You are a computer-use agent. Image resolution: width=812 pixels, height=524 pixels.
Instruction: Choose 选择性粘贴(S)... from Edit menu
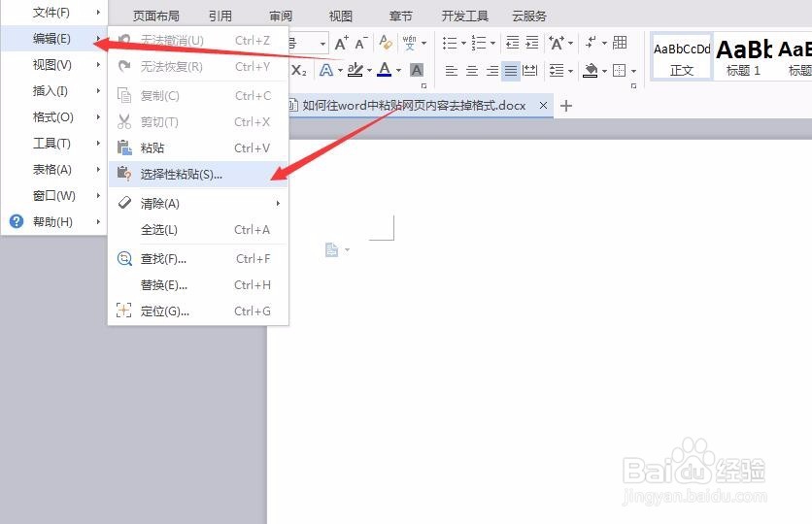click(199, 175)
